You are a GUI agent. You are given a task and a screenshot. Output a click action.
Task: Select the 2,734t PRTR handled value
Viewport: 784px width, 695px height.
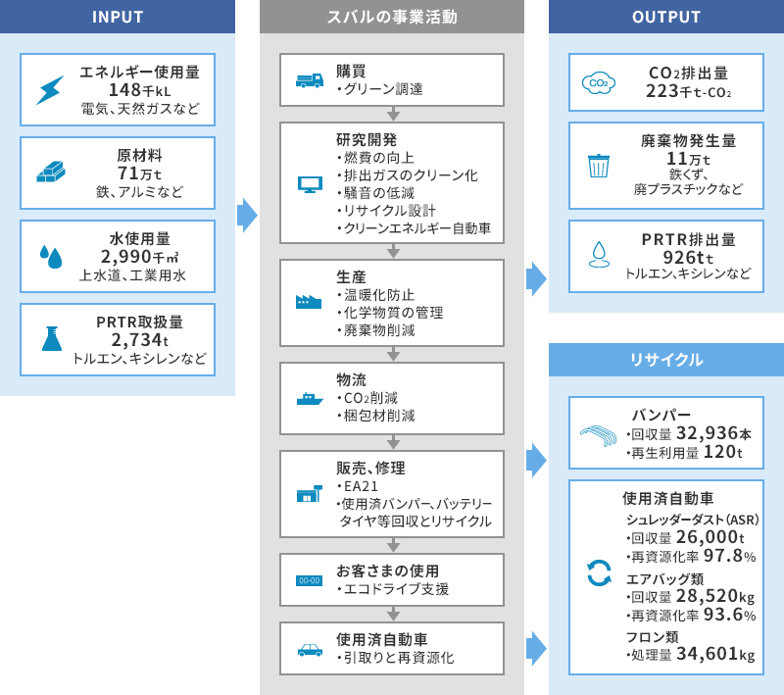point(140,340)
